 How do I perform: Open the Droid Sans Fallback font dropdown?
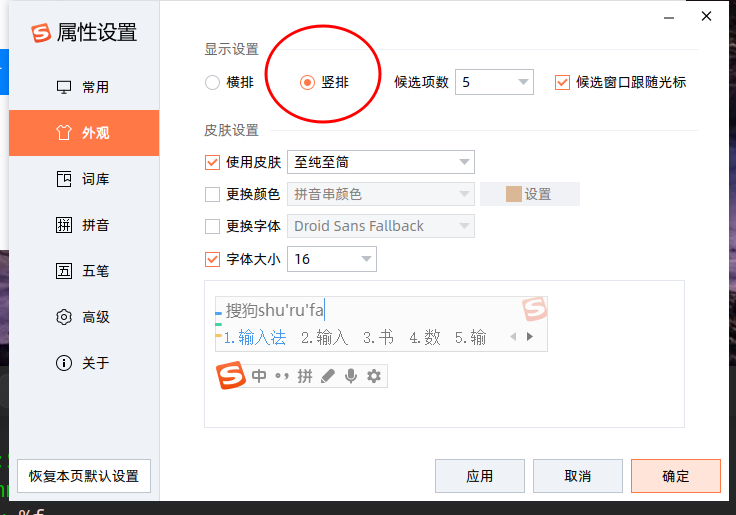(381, 226)
